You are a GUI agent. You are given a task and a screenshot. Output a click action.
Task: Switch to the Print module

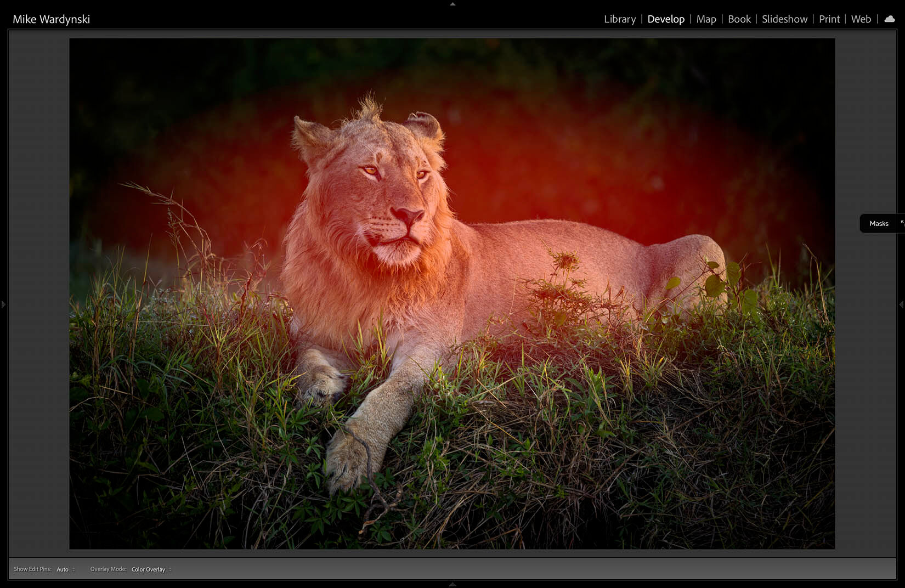point(829,19)
